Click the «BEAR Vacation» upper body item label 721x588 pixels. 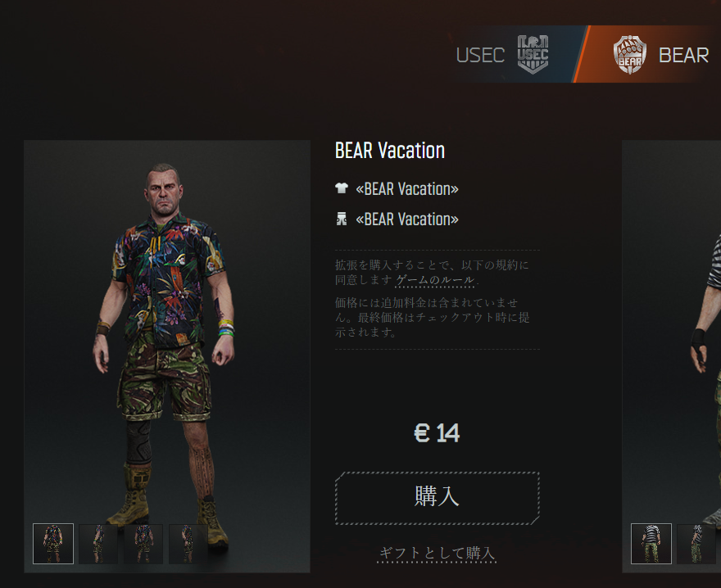[x=407, y=189]
